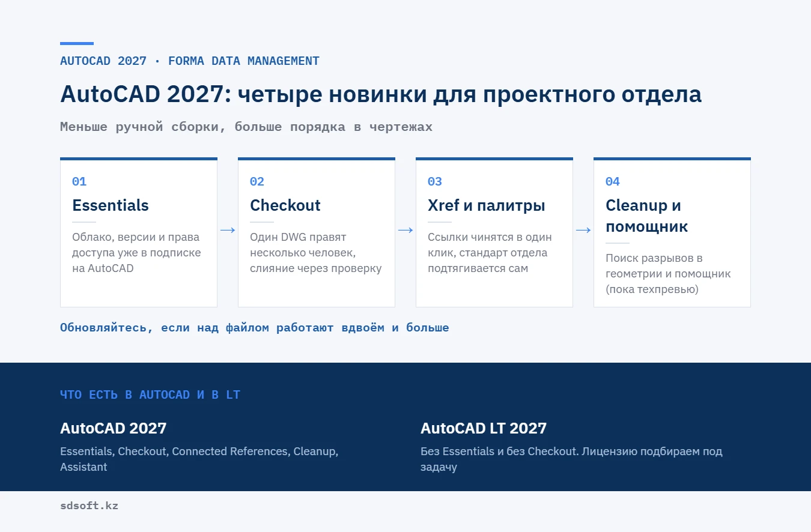Open the Checkout card title
This screenshot has height=532, width=811.
(x=285, y=205)
